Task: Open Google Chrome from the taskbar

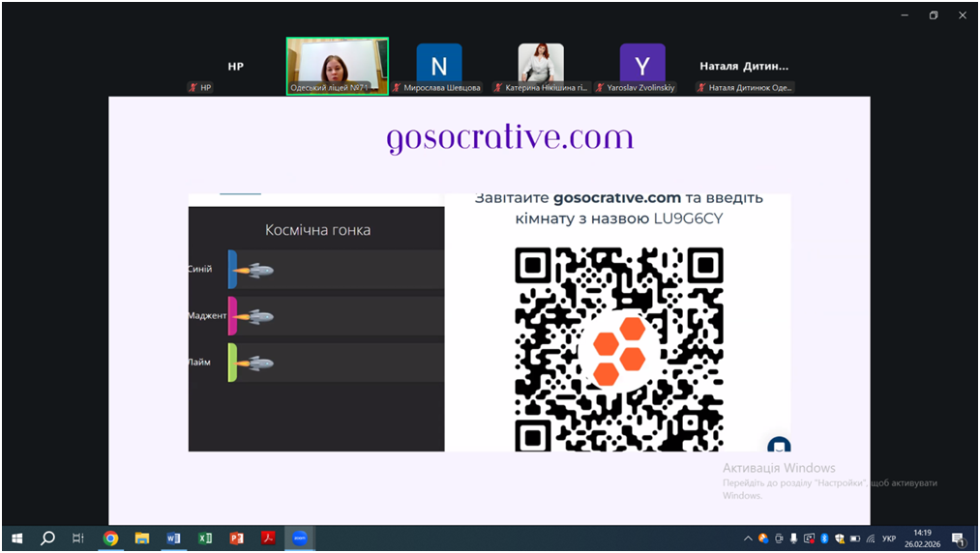Action: [110, 538]
